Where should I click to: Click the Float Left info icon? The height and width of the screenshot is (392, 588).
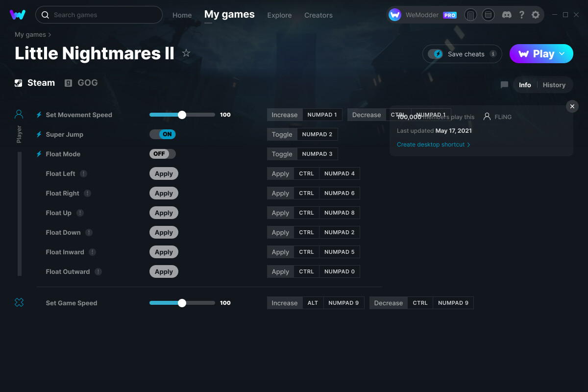click(x=83, y=173)
